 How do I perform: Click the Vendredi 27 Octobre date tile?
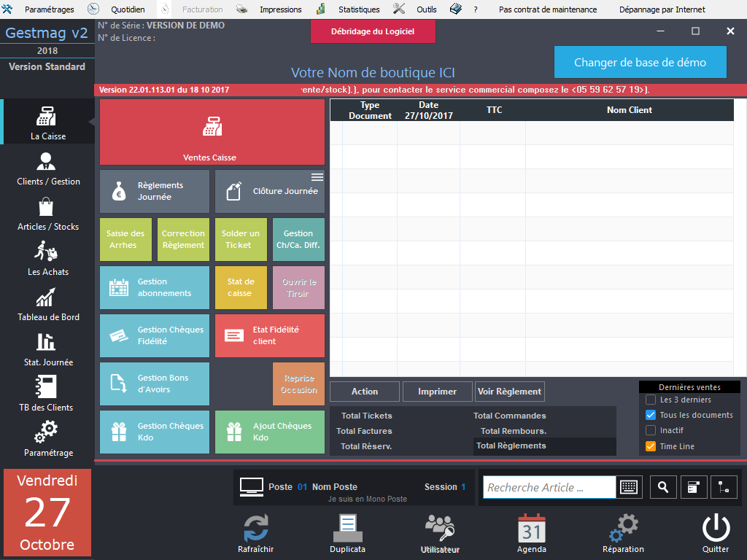pos(47,513)
